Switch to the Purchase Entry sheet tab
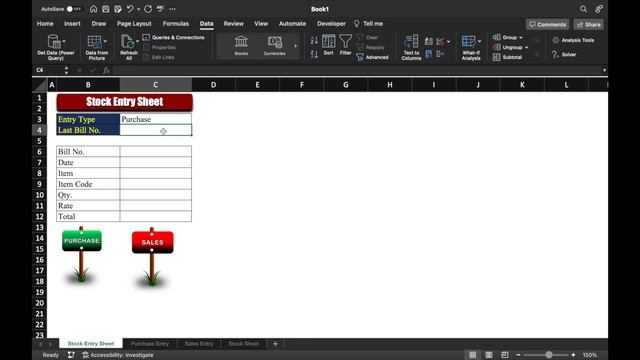 coord(150,344)
